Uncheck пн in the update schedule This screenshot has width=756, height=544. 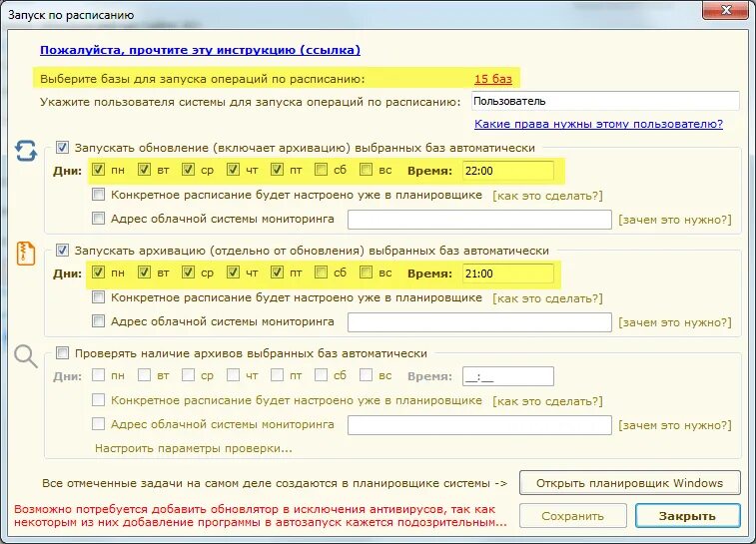pos(98,170)
